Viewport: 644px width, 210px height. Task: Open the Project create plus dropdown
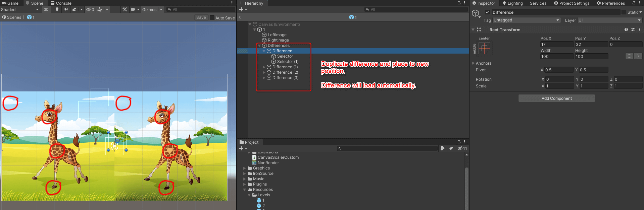pos(243,148)
